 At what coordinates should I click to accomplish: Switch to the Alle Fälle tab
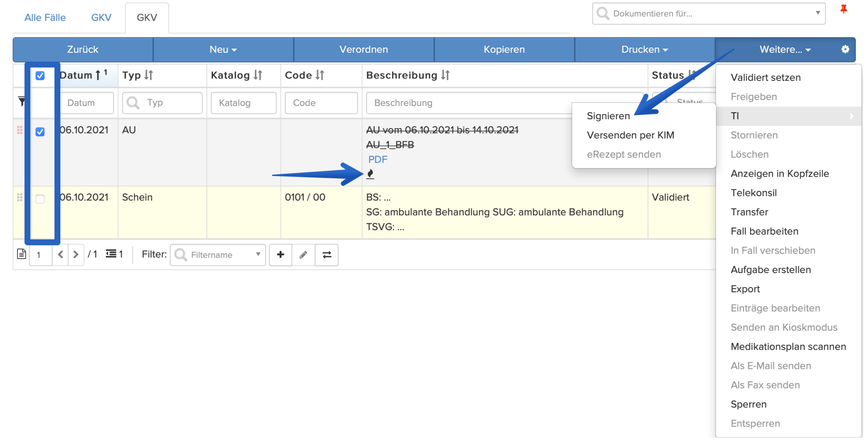tap(45, 17)
